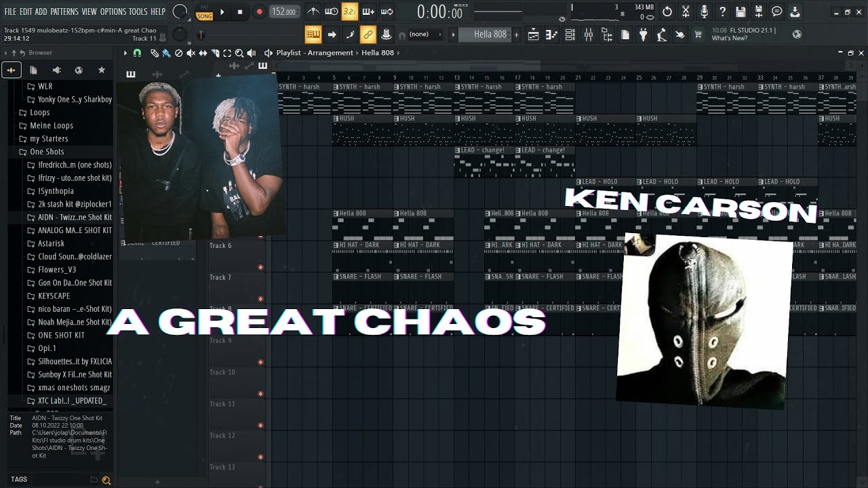Open the FILE menu

[10, 12]
